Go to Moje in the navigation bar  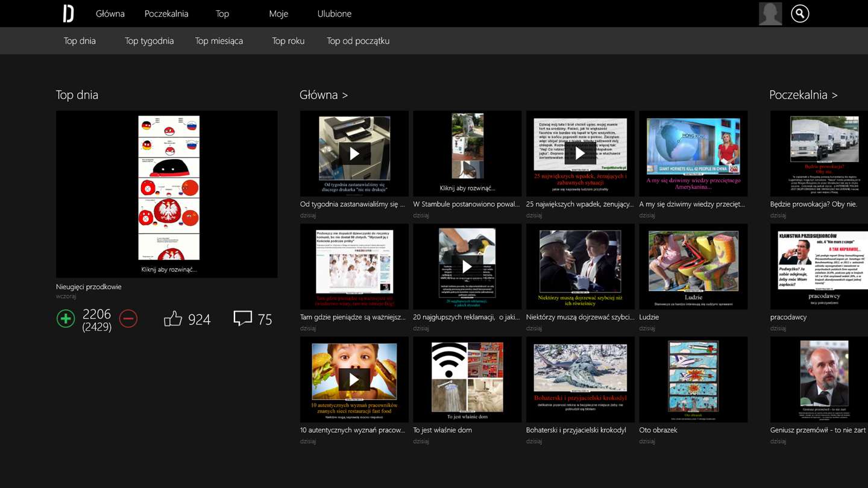pos(278,13)
